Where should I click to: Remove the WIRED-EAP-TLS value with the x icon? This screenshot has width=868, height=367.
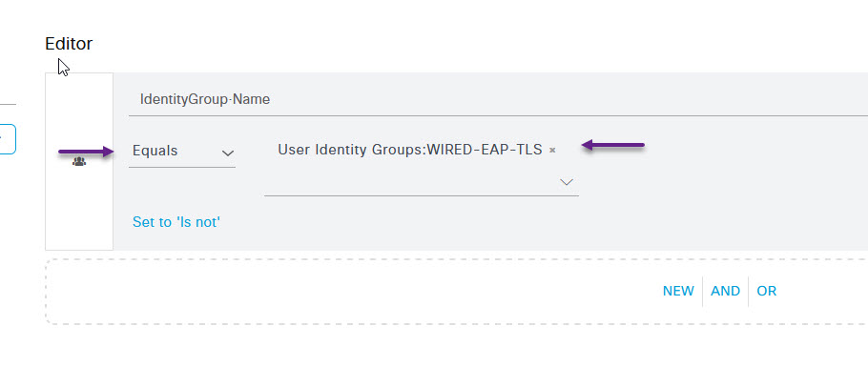552,150
